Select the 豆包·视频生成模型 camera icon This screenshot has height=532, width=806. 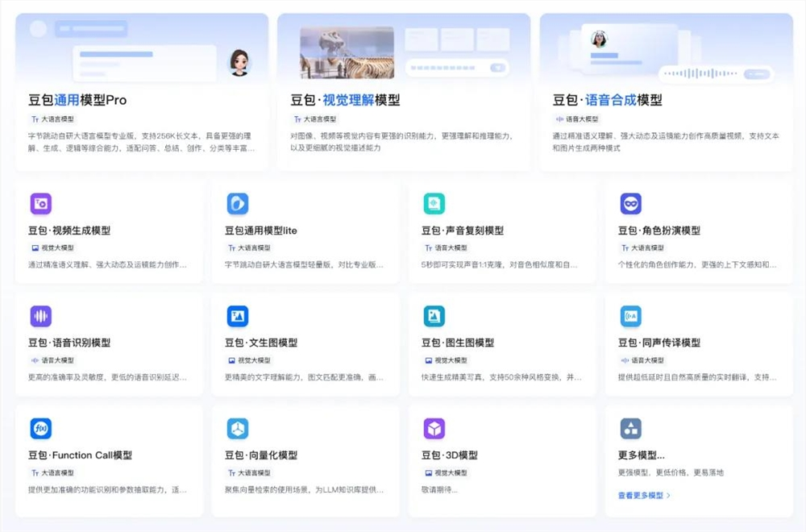pyautogui.click(x=41, y=204)
